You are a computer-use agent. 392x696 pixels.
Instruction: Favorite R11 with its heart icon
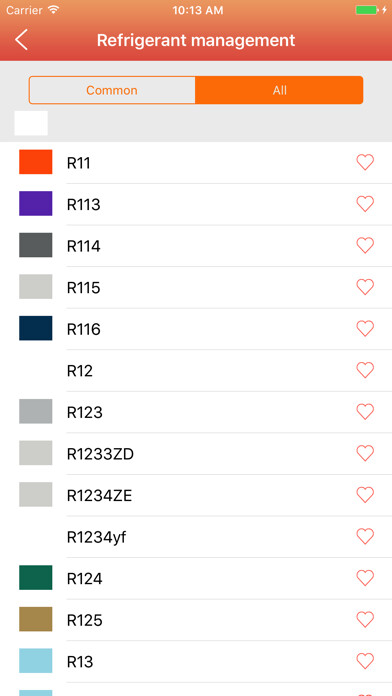point(365,162)
